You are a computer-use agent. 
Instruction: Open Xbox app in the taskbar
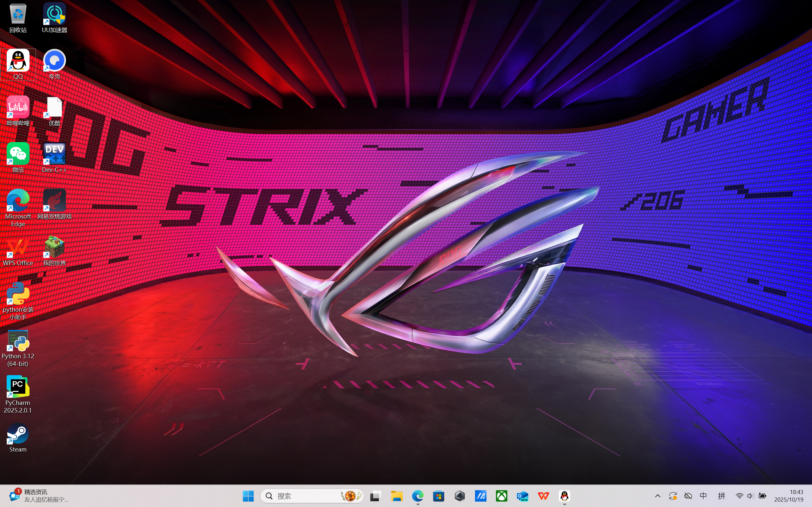point(502,496)
